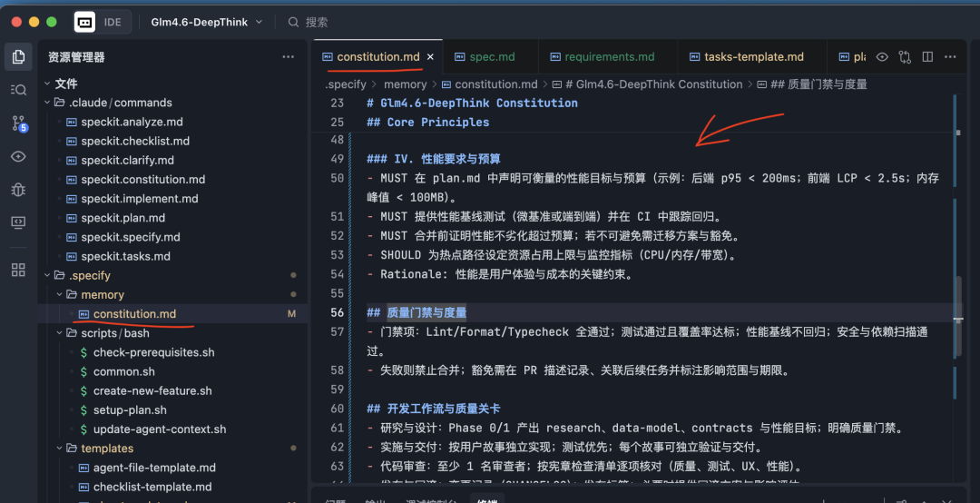
Task: Open the Glm4.6-DeepThink project dropdown
Action: [x=206, y=22]
